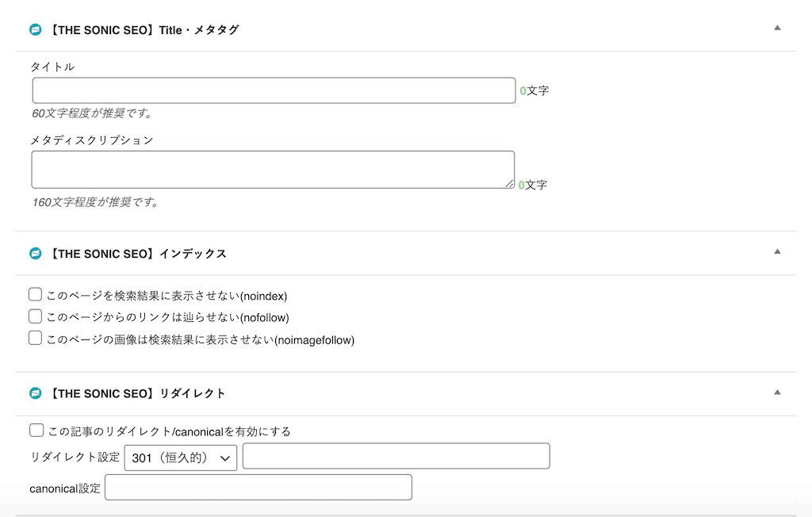This screenshot has height=517, width=812.
Task: Grab the resize handle of the description textarea
Action: click(510, 183)
